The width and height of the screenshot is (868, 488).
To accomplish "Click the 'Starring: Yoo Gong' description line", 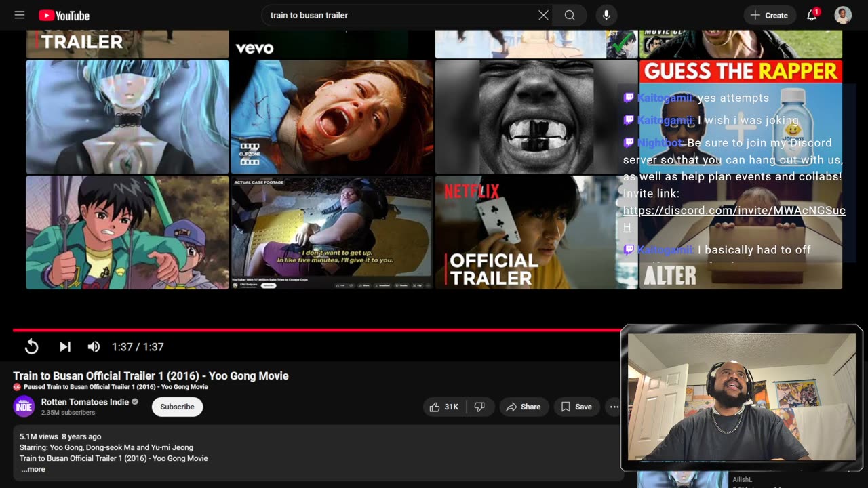I will coord(106,447).
